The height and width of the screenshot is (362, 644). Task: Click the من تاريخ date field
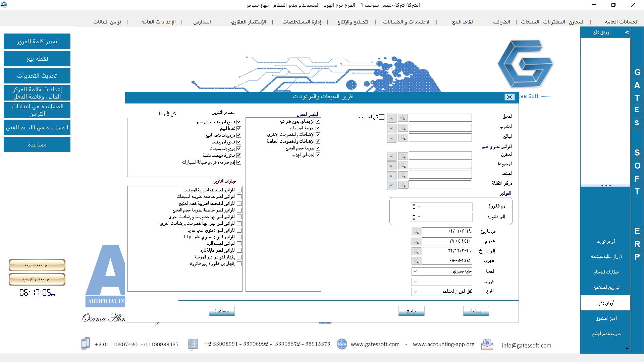[447, 231]
